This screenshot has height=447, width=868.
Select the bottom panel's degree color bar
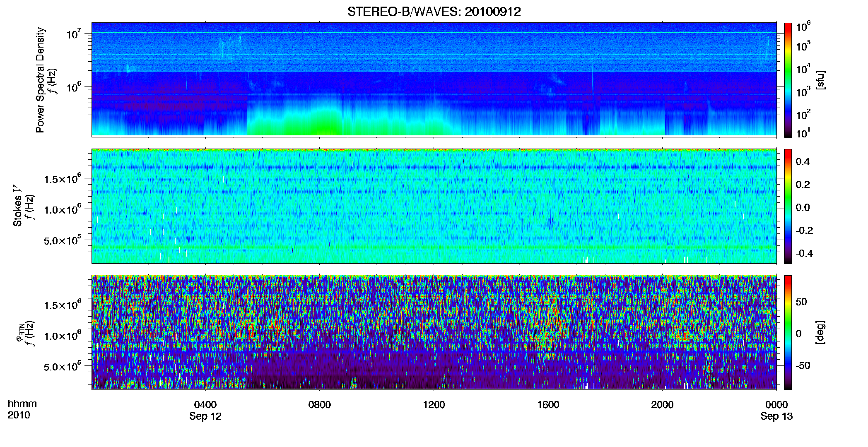[x=788, y=332]
